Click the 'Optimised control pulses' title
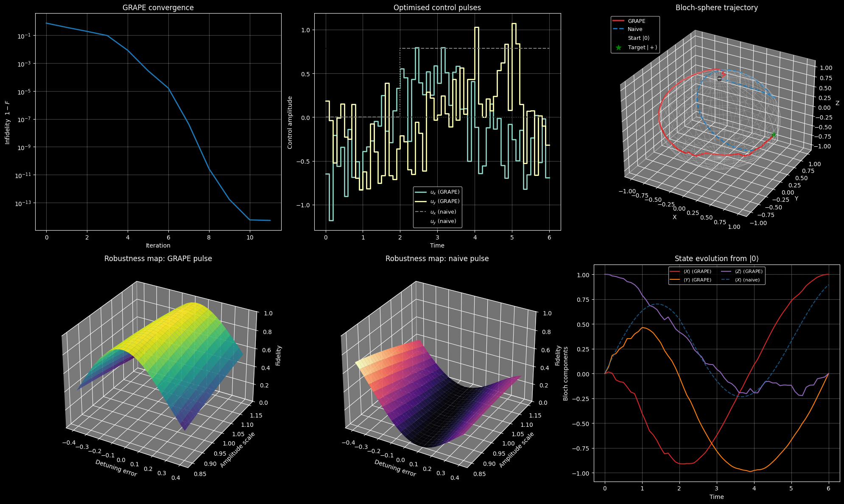Screen dimensions: 844x504 (437, 8)
